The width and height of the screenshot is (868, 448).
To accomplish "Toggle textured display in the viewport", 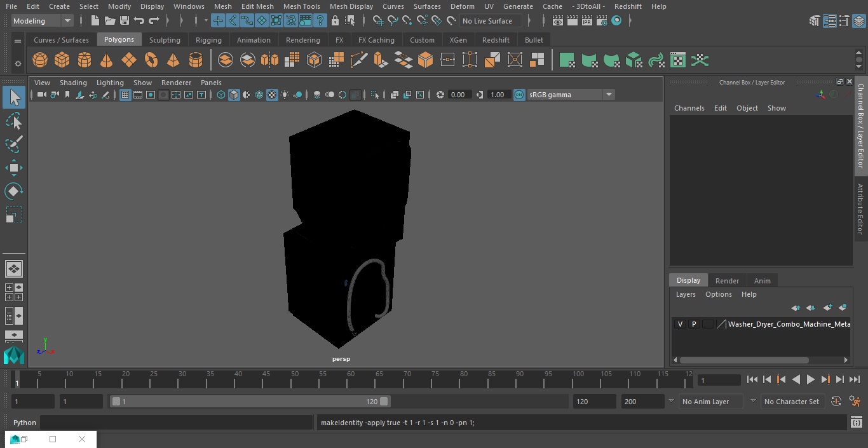I will (x=272, y=95).
